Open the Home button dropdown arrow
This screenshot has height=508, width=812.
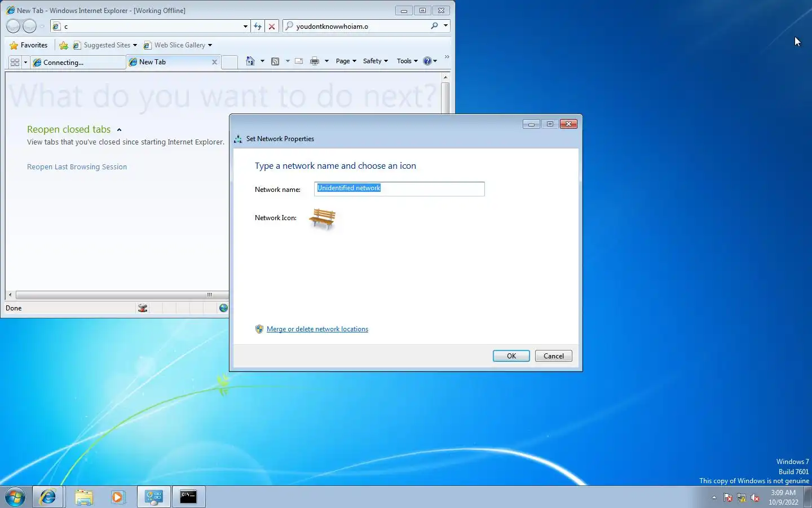(262, 61)
